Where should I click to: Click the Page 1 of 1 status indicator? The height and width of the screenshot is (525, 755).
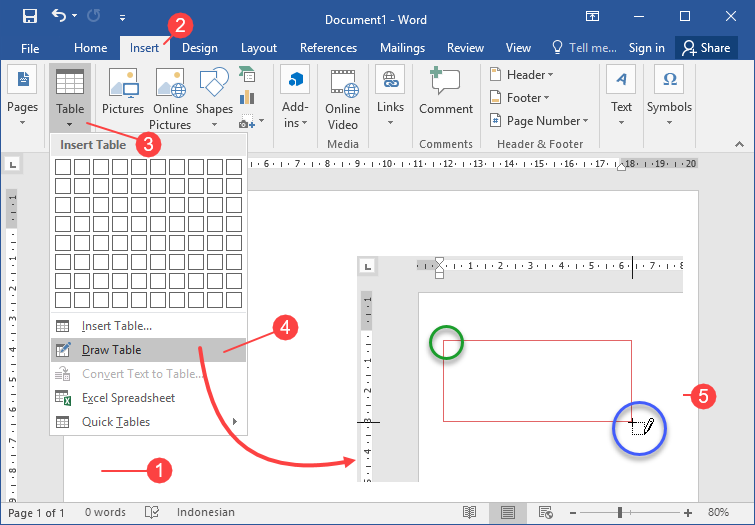[x=36, y=512]
